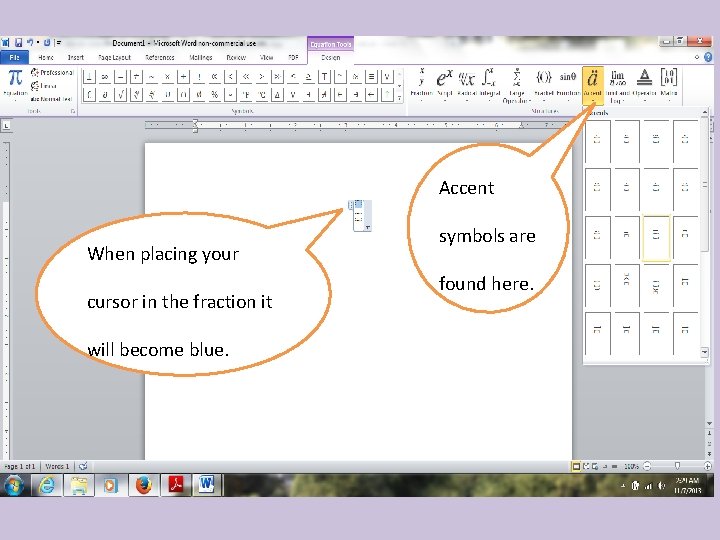Switch to Print Layout view
This screenshot has width=720, height=540.
576,466
